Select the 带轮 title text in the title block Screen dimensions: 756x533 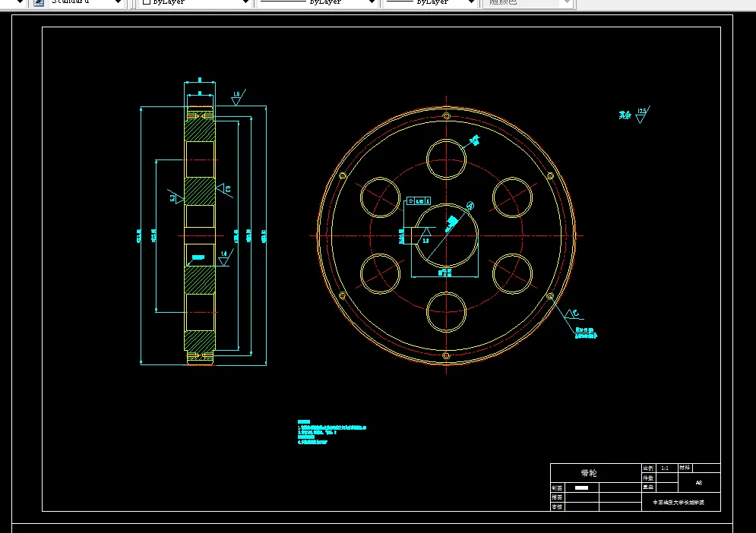(589, 473)
